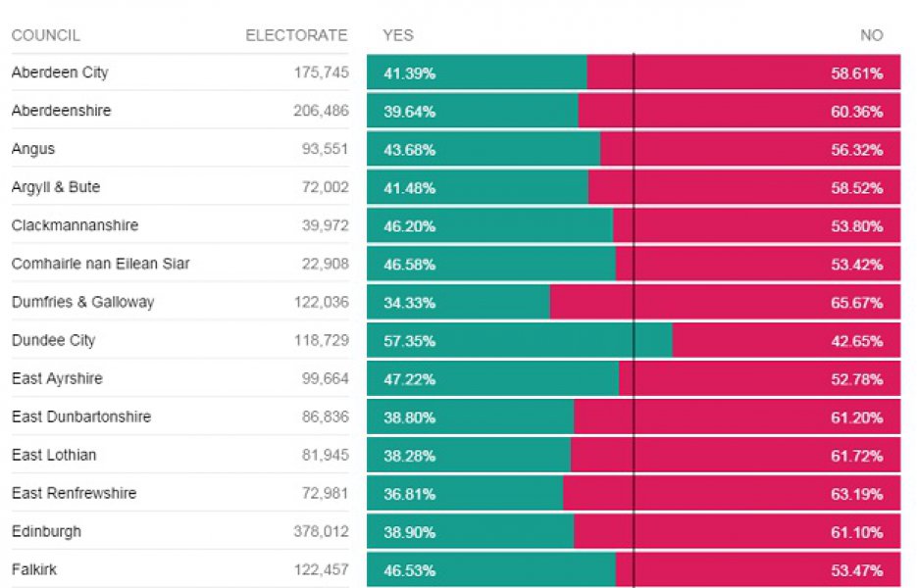Click the Angus council name
Screen dimensions: 917x588
click(33, 149)
